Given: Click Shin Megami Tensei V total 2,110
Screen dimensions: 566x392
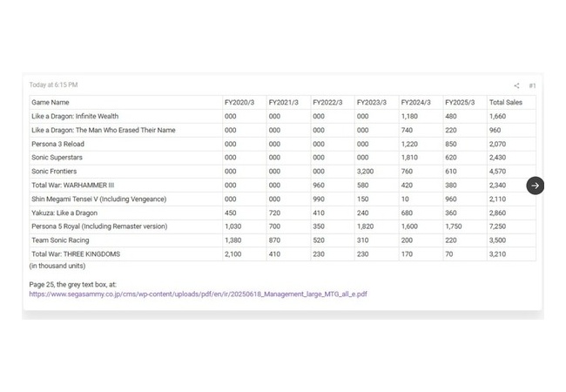Looking at the screenshot, I should pos(497,199).
